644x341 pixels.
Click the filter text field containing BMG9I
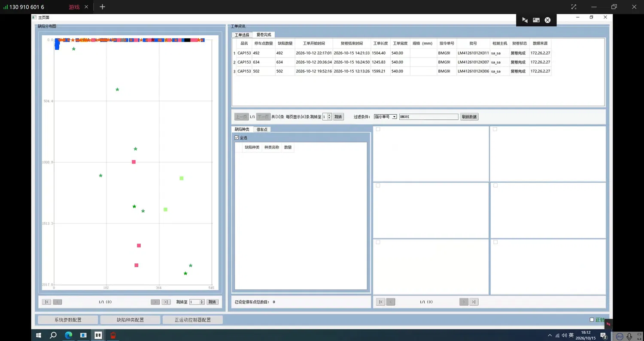[428, 117]
